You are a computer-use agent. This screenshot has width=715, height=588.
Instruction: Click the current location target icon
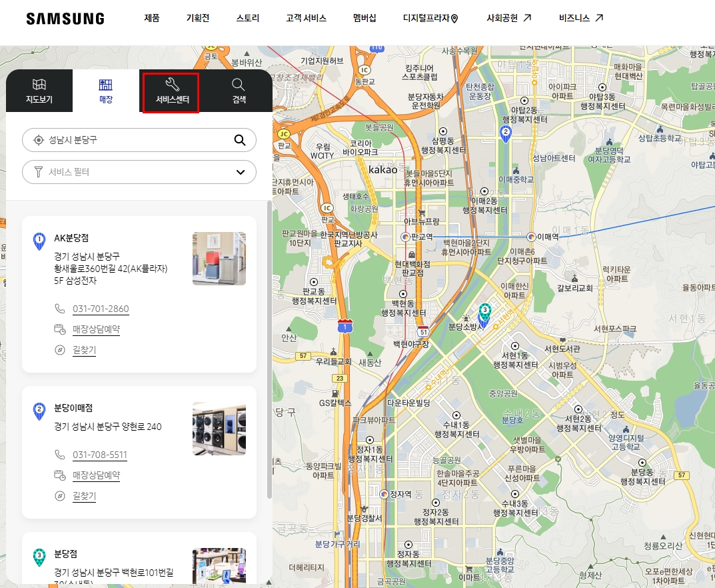point(39,140)
